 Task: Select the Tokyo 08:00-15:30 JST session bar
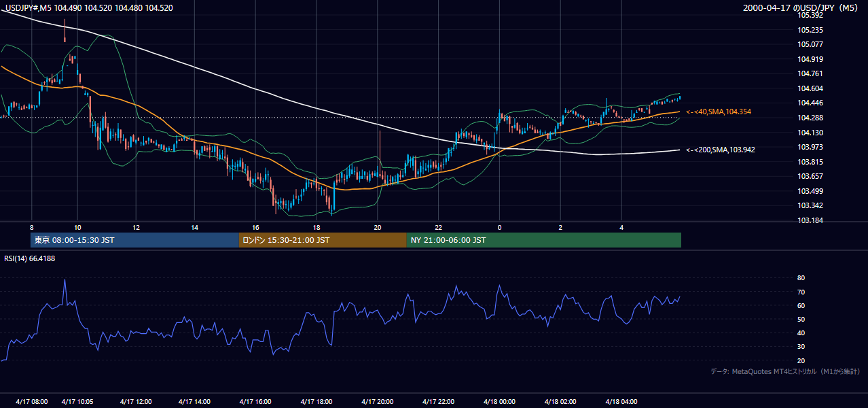(x=134, y=240)
